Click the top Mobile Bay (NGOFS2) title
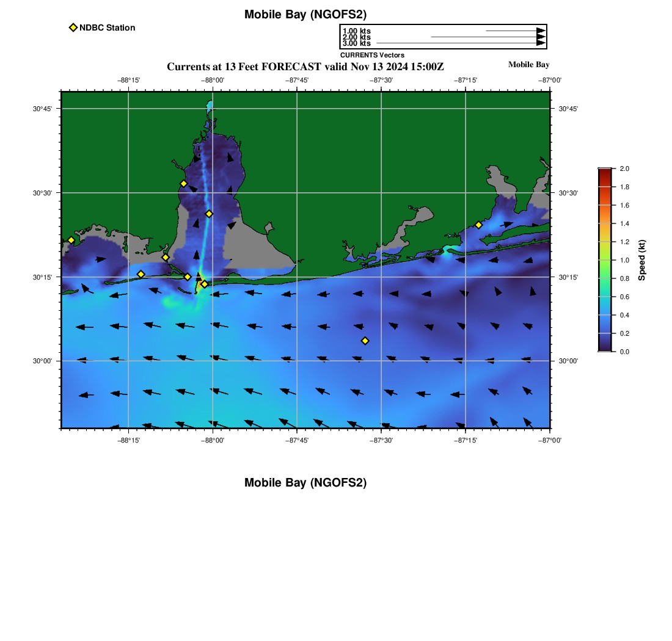Image resolution: width=672 pixels, height=641 pixels. 305,15
